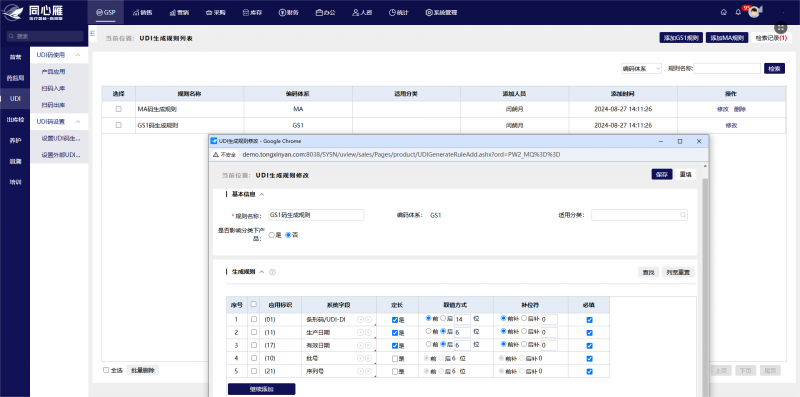Viewport: 800px width, 397px height.
Task: Click the remove icon in the 序列号 row
Action: coord(368,372)
